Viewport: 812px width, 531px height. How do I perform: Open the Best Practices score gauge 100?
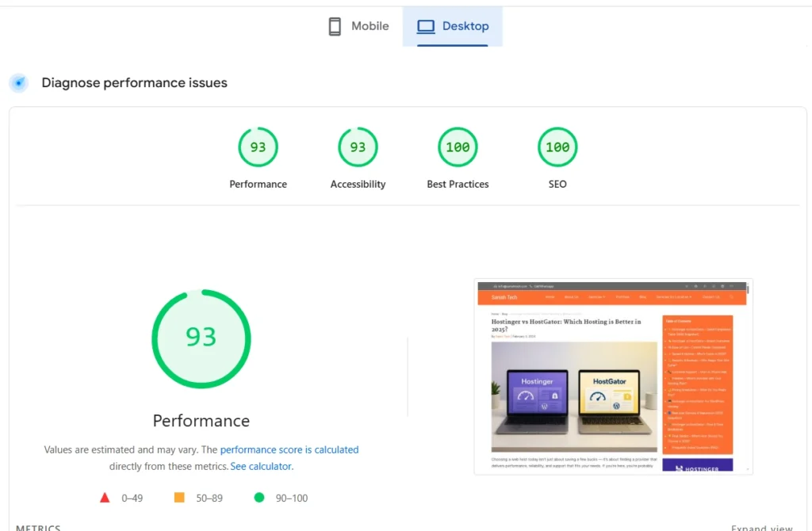pyautogui.click(x=458, y=147)
